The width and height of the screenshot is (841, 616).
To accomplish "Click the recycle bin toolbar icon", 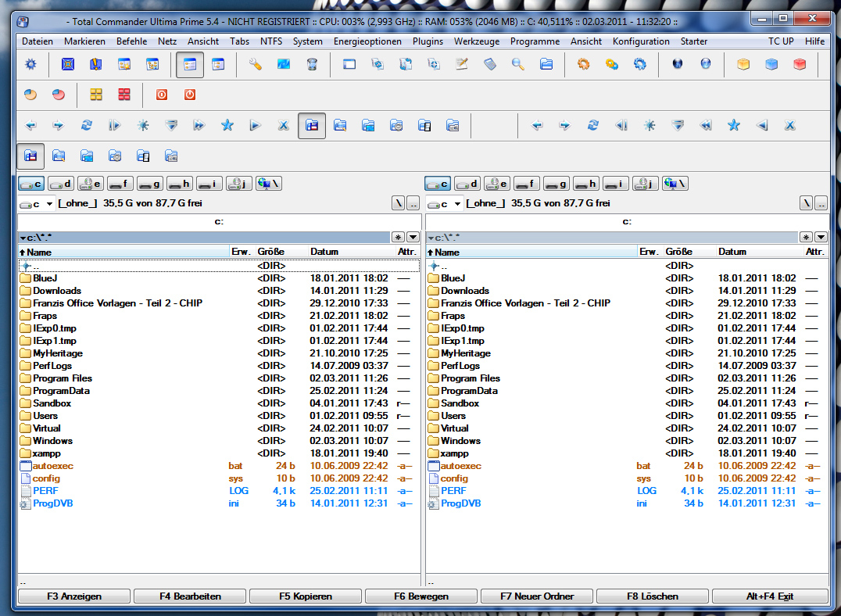I will point(312,64).
